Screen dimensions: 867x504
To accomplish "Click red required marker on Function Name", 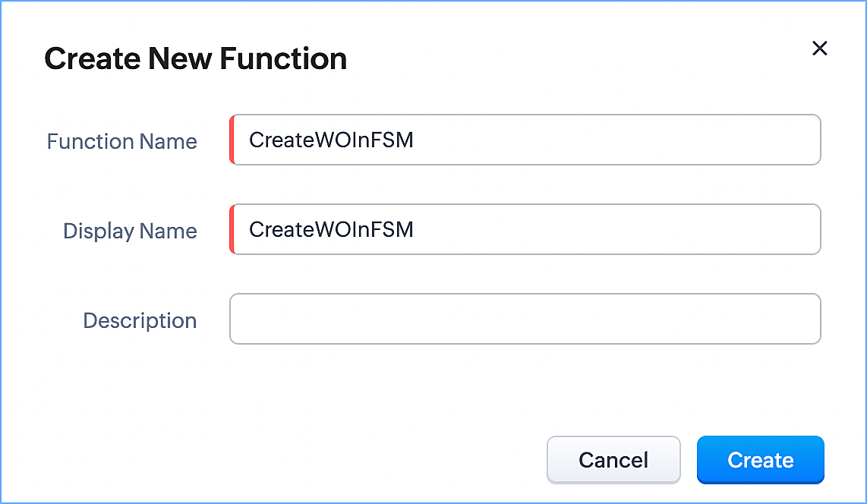I will [x=231, y=140].
